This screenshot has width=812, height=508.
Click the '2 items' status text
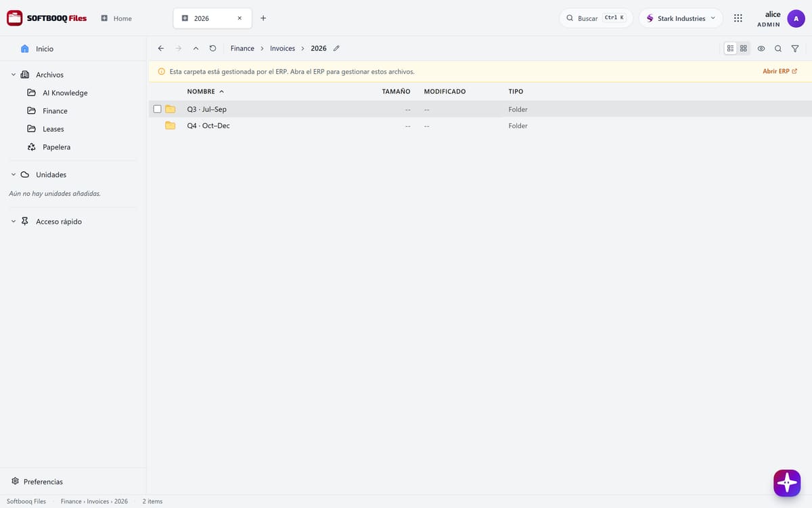point(152,501)
